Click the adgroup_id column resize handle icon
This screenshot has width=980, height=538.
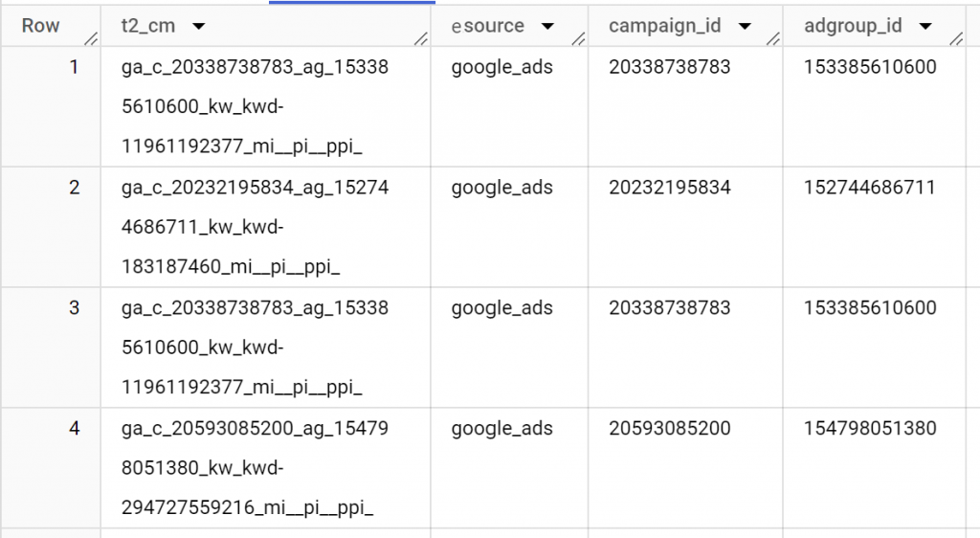click(x=956, y=38)
